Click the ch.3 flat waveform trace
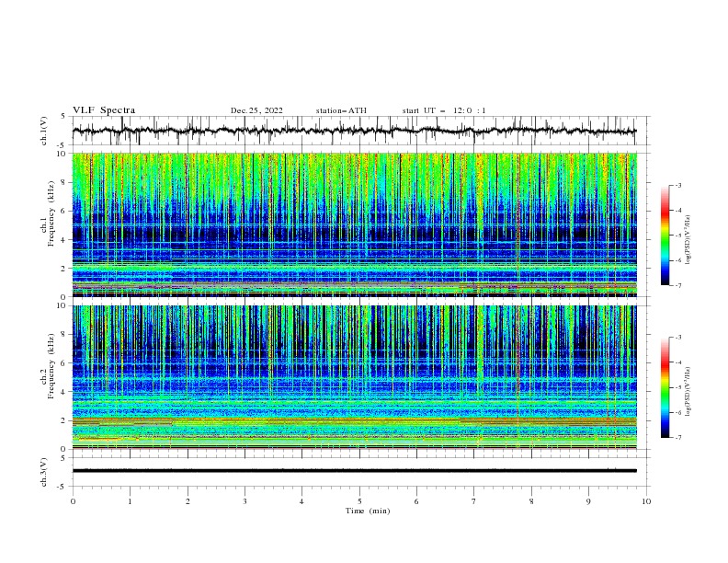728x563 pixels. 354,471
